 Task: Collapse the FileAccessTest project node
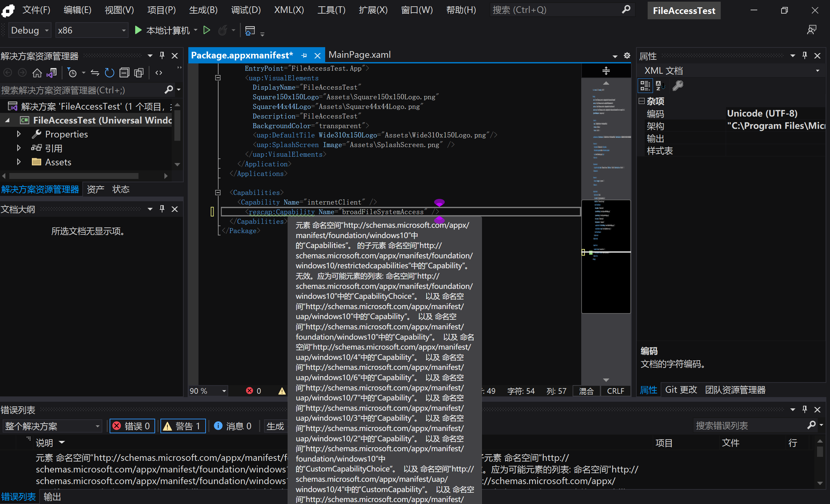pyautogui.click(x=7, y=120)
